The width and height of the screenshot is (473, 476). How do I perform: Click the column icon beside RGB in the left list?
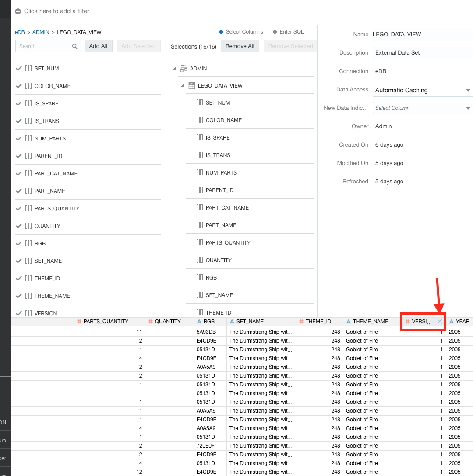click(x=28, y=243)
